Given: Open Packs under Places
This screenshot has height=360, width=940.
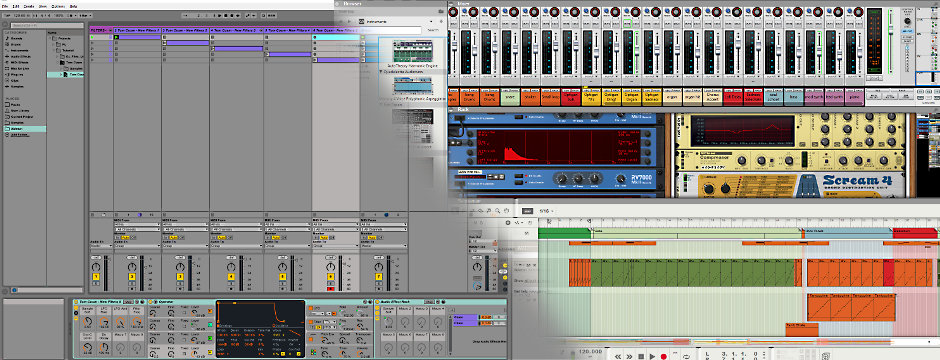Looking at the screenshot, I should [x=15, y=105].
